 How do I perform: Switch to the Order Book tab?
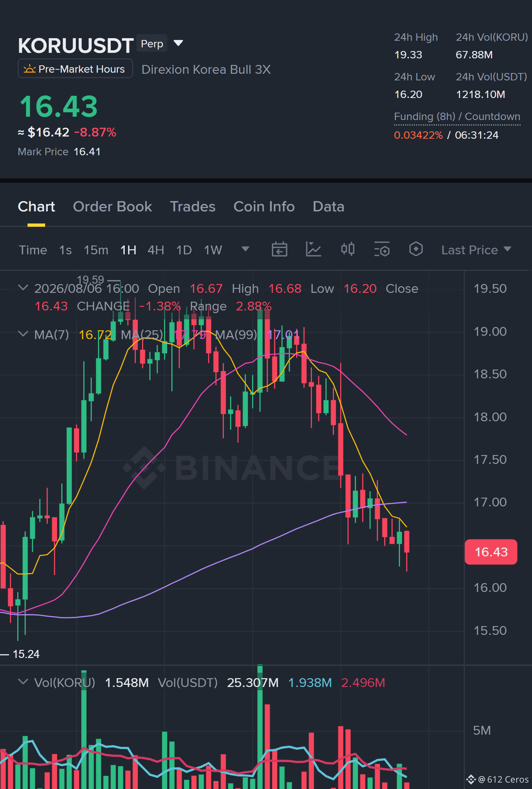[112, 207]
